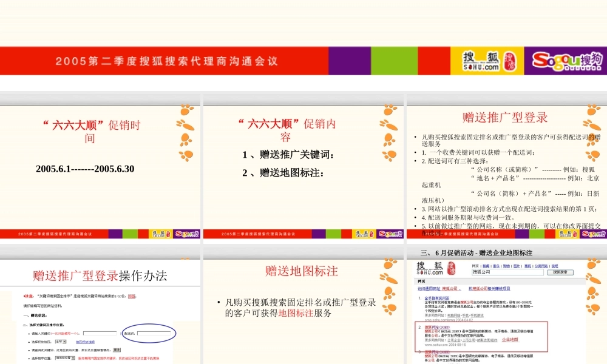The height and width of the screenshot is (364, 607).
Task: Open the “六六大顺”促销时间 slide
Action: (100, 166)
